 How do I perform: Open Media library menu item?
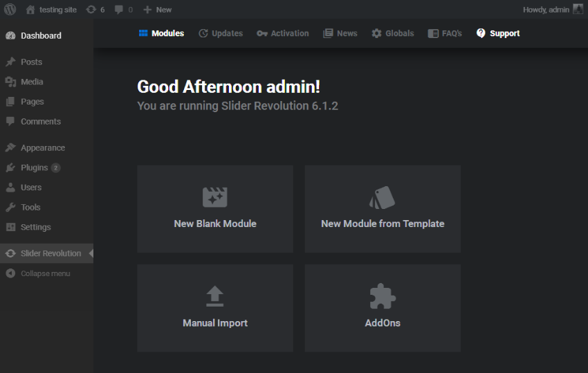click(32, 82)
